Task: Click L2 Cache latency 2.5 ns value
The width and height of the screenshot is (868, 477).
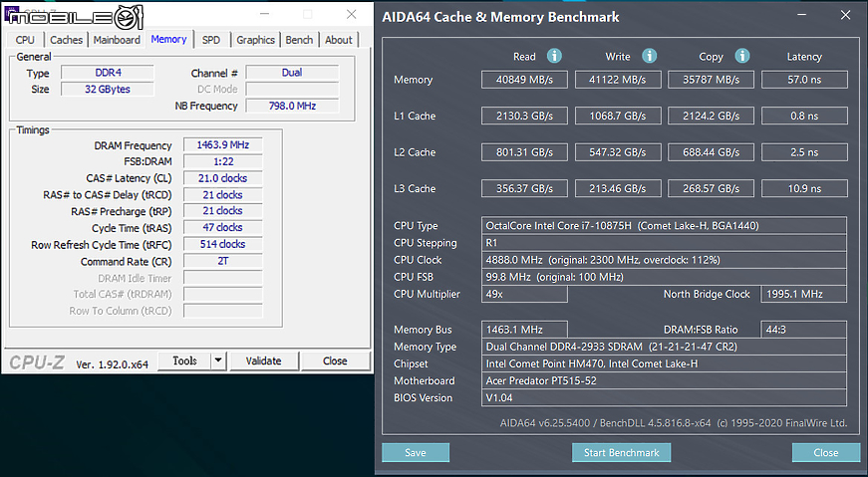Action: [804, 152]
